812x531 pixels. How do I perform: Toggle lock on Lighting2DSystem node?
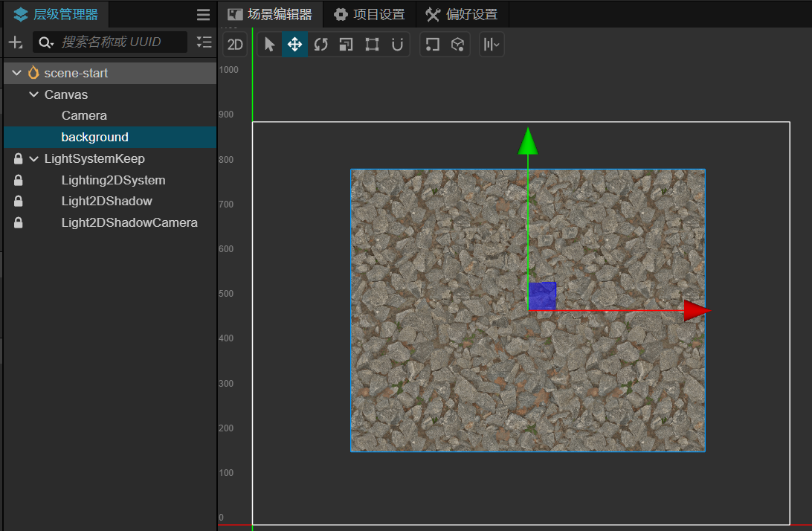coord(18,180)
